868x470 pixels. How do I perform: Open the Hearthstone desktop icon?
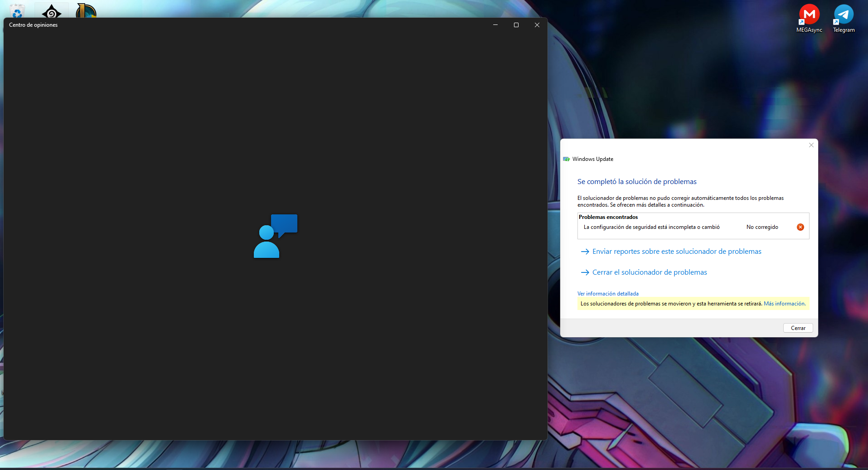[52, 11]
